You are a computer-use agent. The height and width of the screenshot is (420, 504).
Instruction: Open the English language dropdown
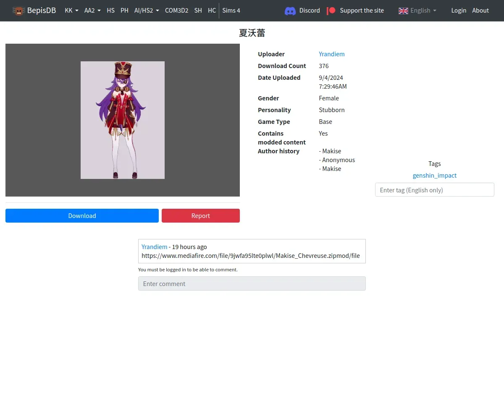pos(423,10)
